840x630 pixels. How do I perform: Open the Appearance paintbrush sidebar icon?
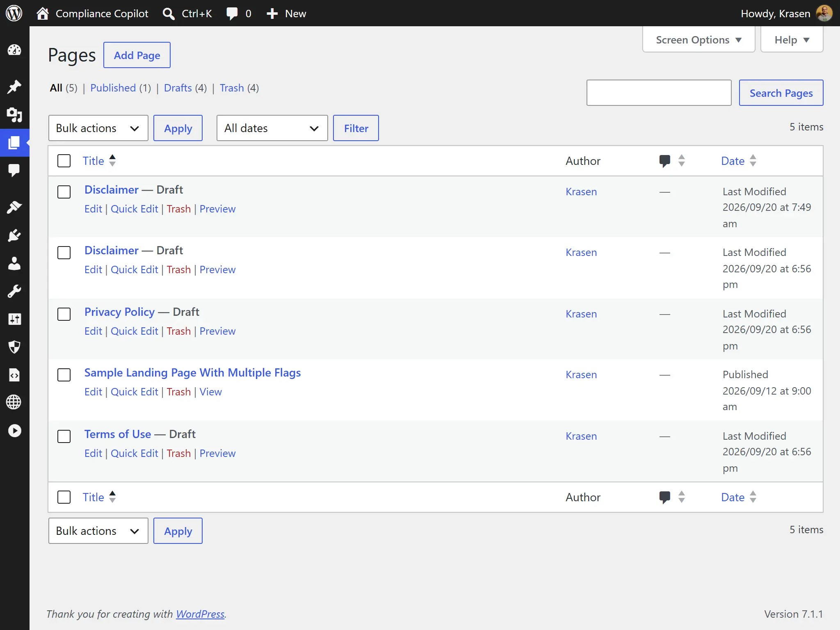coord(14,207)
